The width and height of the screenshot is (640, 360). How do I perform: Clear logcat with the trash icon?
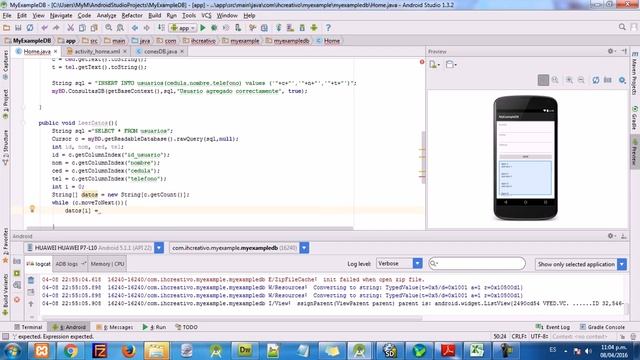31,280
